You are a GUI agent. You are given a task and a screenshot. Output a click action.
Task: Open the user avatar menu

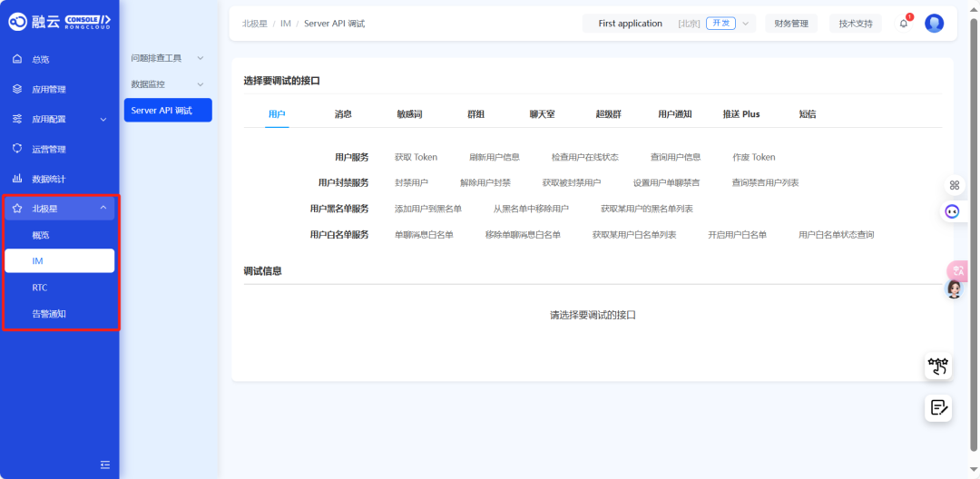(934, 24)
